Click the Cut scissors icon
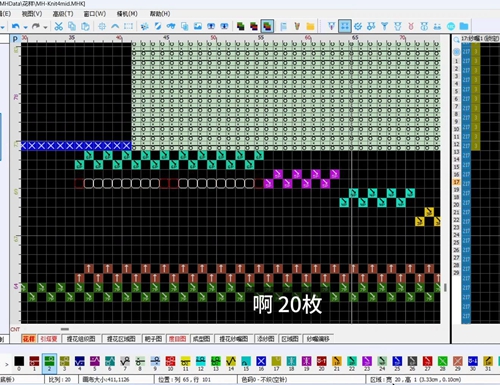Screen dimensions: 500x385 click(x=59, y=26)
